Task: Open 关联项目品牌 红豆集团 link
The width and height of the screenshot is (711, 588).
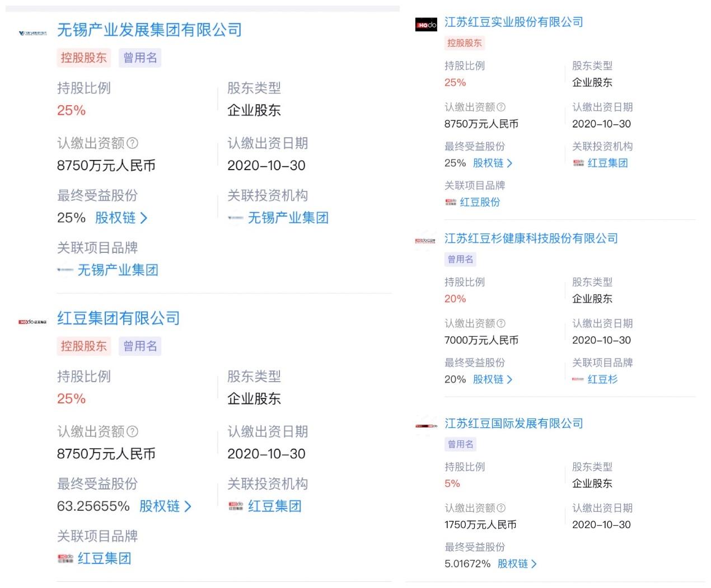Action: pos(104,558)
